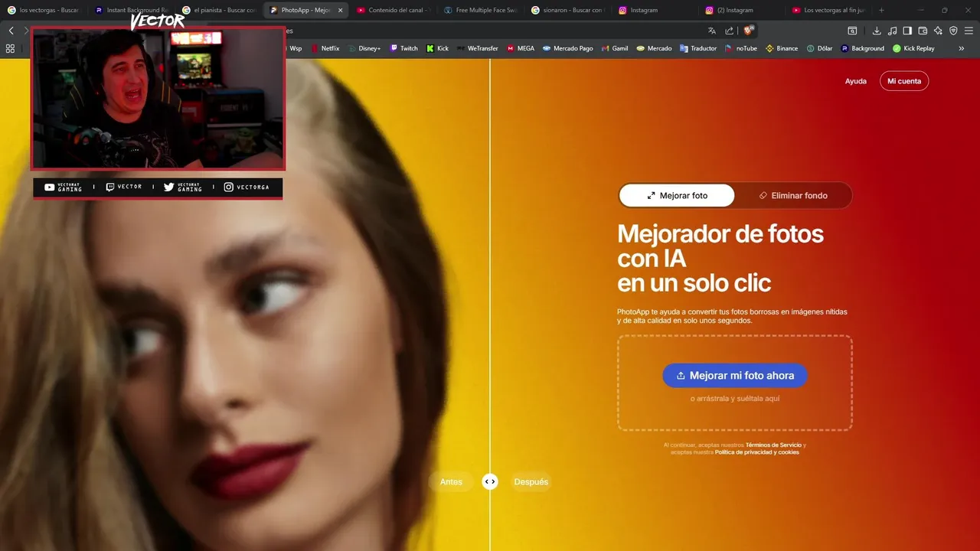The image size is (980, 551).
Task: Open the Kick Replay bookmark
Action: click(913, 48)
